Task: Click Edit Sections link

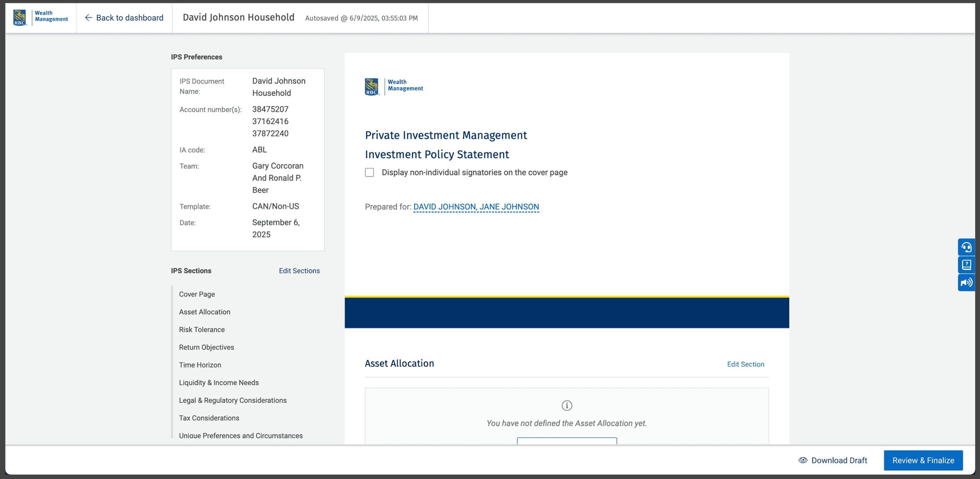Action: (299, 271)
